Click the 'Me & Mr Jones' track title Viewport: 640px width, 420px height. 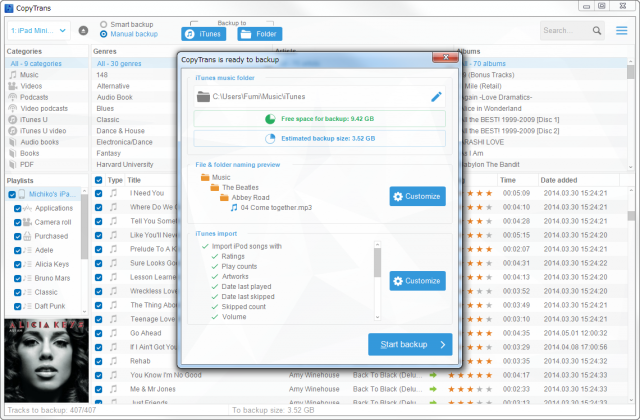coord(153,389)
